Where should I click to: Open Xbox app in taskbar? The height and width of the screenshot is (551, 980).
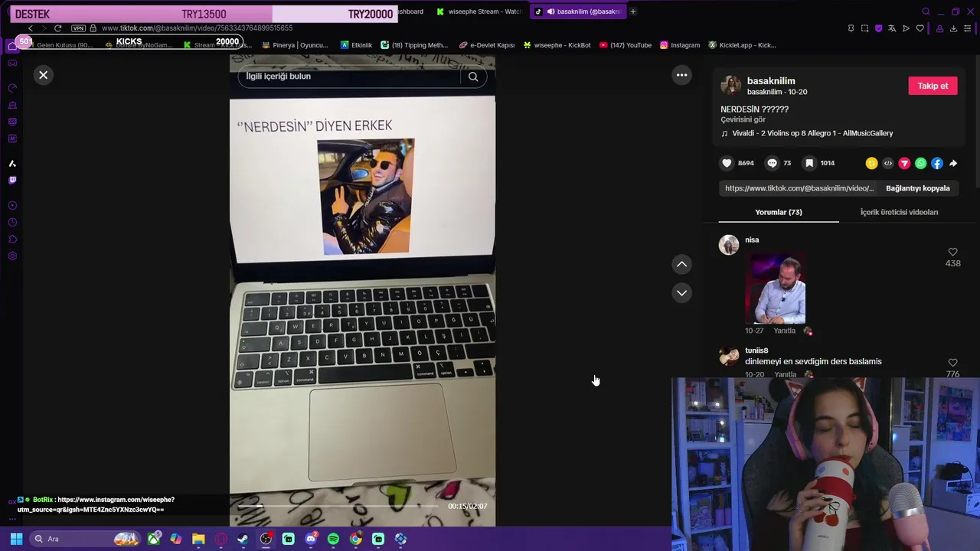[154, 539]
